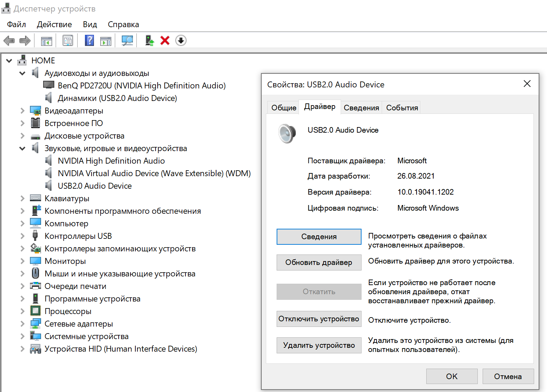
Task: Click the Компоненты программного обеспечения icon
Action: pos(36,210)
